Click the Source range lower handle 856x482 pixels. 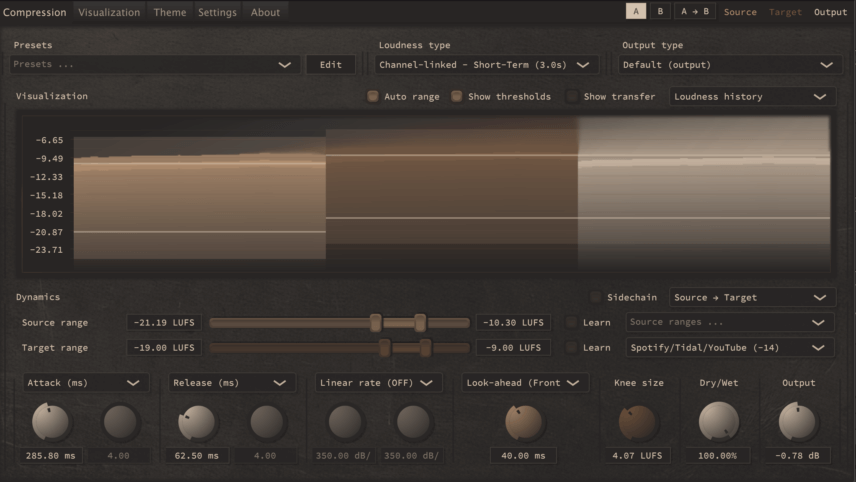pyautogui.click(x=376, y=323)
